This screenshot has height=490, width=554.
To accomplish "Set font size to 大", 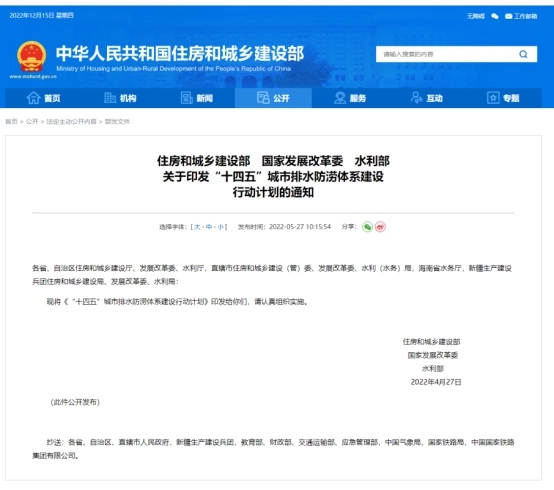I will 197,227.
